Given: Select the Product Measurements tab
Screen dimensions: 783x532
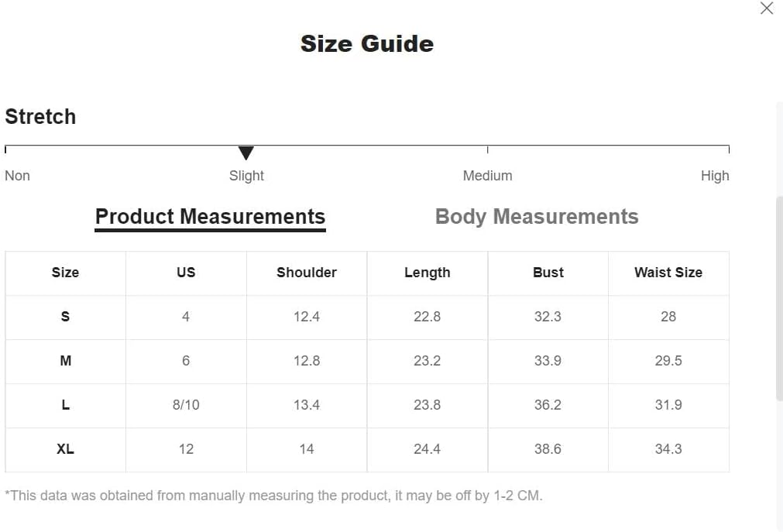Looking at the screenshot, I should point(210,217).
